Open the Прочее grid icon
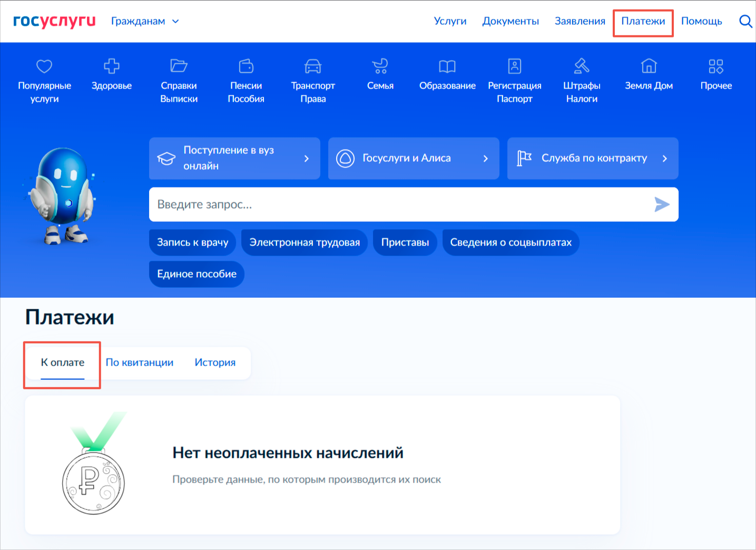Viewport: 756px width, 550px height. click(x=716, y=66)
